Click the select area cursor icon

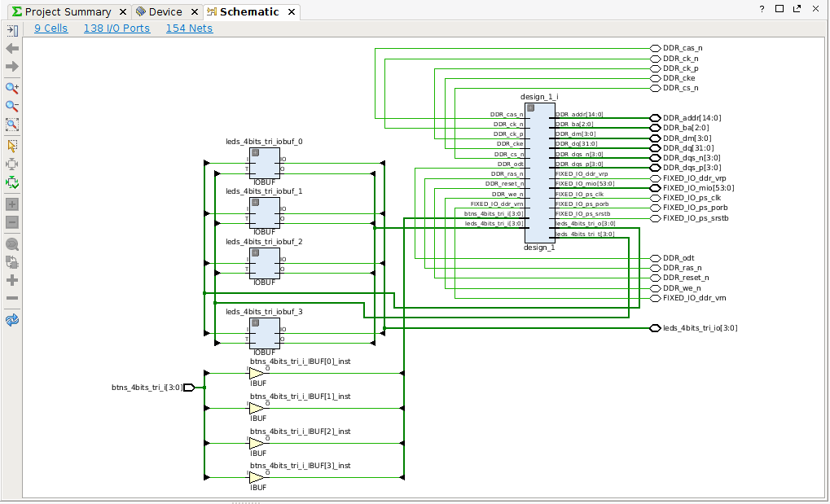(x=12, y=146)
